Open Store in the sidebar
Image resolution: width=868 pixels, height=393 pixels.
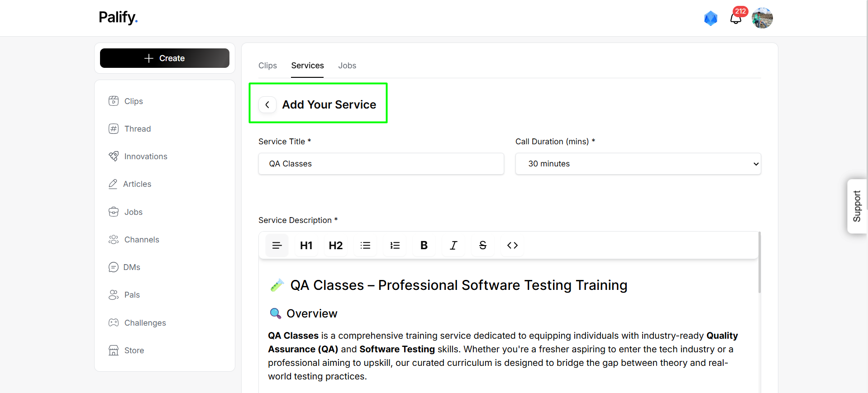126,350
